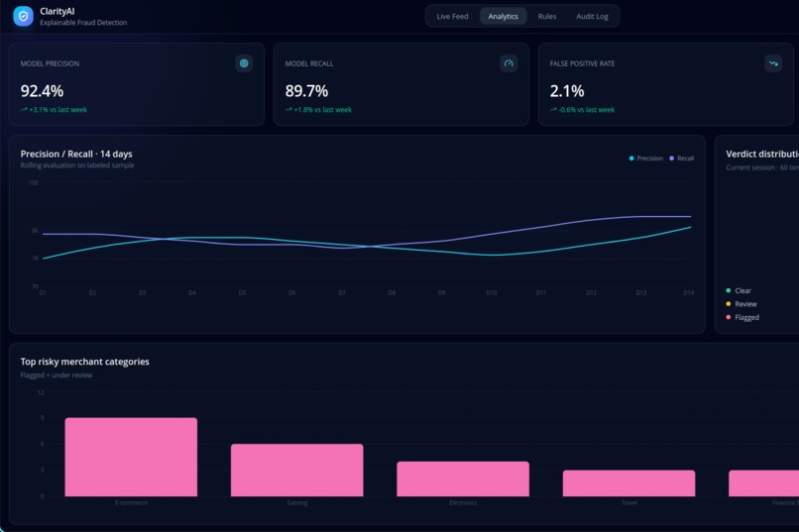Click the Verdict distribution heading
Screen dimensions: 799x532
pos(762,154)
